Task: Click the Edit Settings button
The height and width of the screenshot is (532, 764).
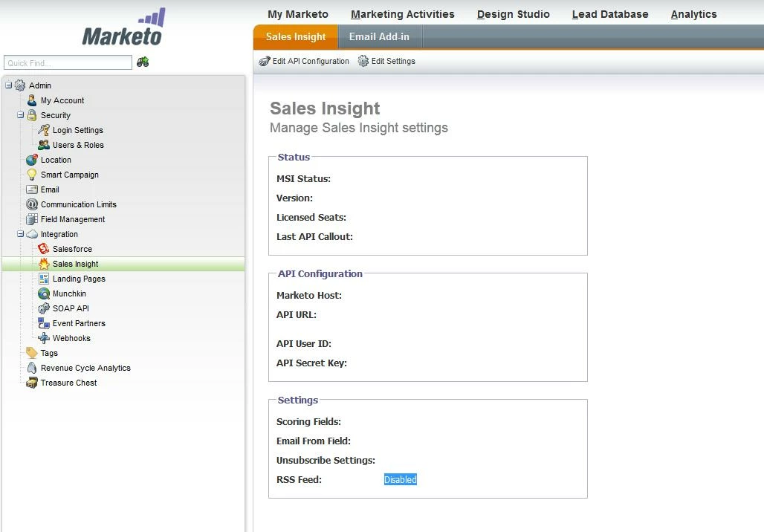Action: (387, 62)
